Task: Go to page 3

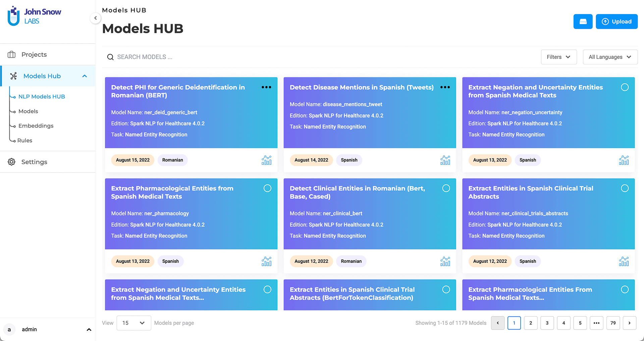Action: click(x=547, y=323)
